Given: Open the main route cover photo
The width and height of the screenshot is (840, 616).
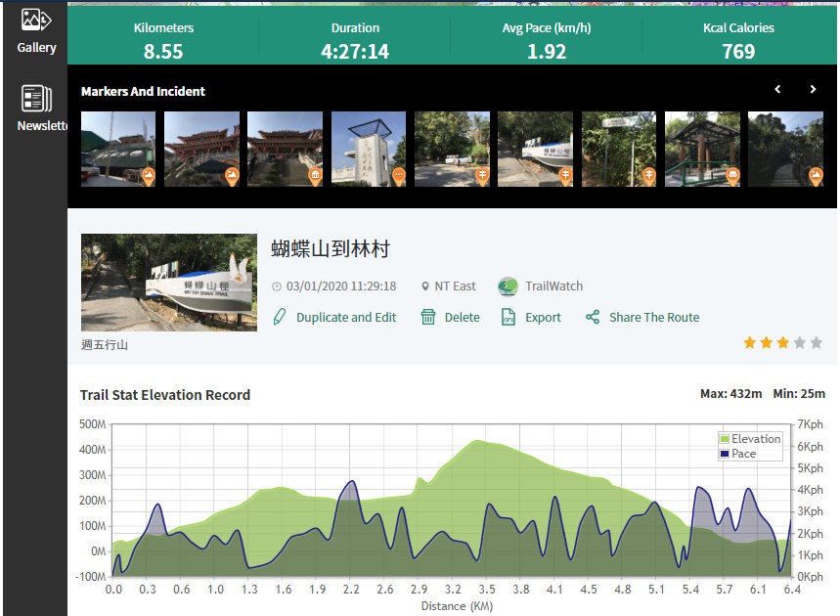Looking at the screenshot, I should point(168,282).
